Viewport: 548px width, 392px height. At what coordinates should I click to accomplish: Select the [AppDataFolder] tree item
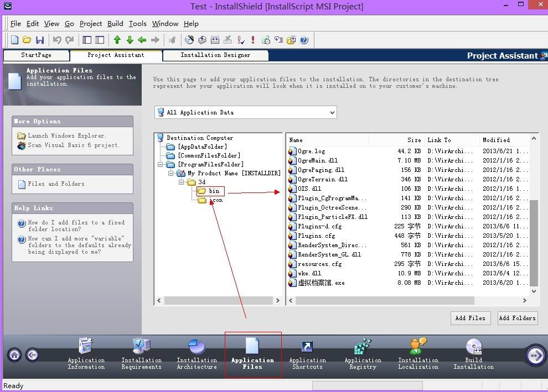(x=203, y=147)
